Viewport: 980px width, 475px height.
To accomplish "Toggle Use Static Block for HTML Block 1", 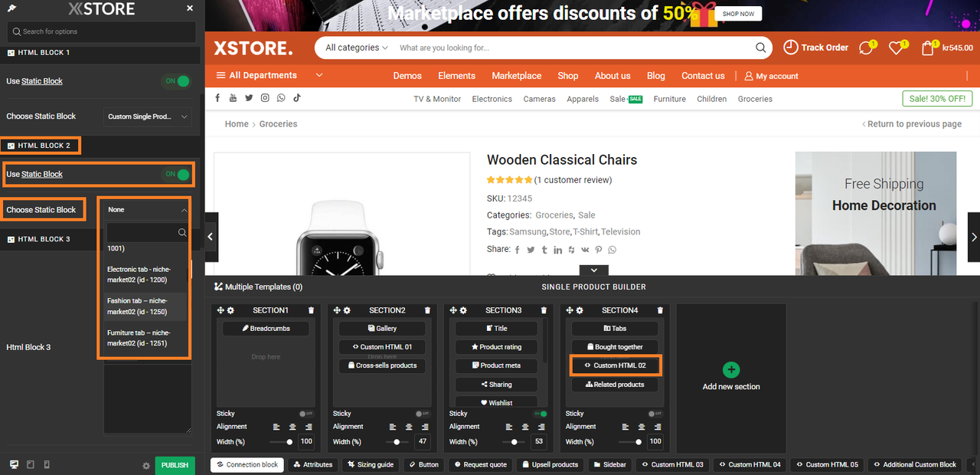I will (x=176, y=80).
